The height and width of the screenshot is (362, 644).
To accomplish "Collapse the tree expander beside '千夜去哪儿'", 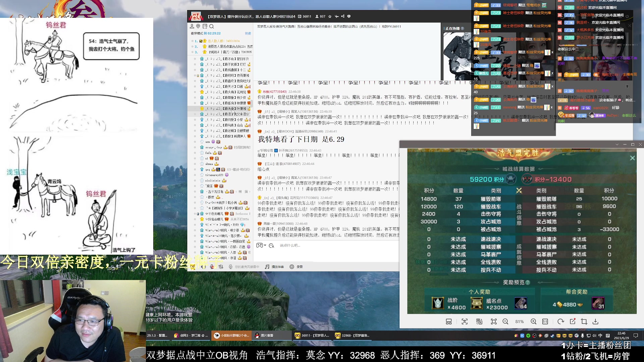I will point(198,214).
